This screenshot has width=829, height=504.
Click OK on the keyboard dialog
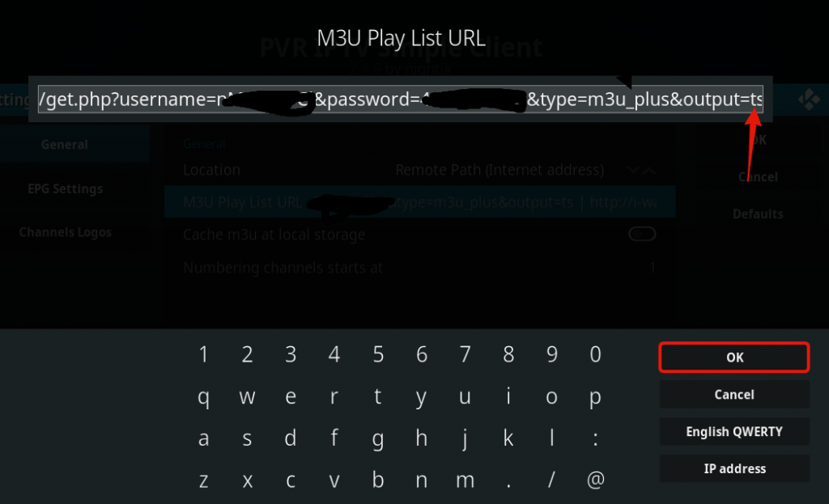733,358
